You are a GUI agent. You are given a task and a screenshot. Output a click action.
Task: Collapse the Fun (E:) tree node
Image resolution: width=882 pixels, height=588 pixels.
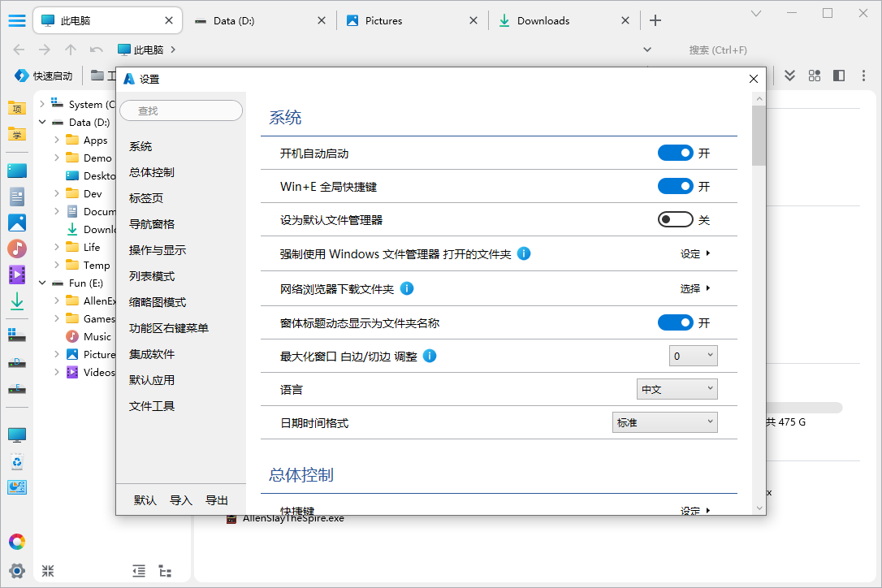pyautogui.click(x=42, y=283)
